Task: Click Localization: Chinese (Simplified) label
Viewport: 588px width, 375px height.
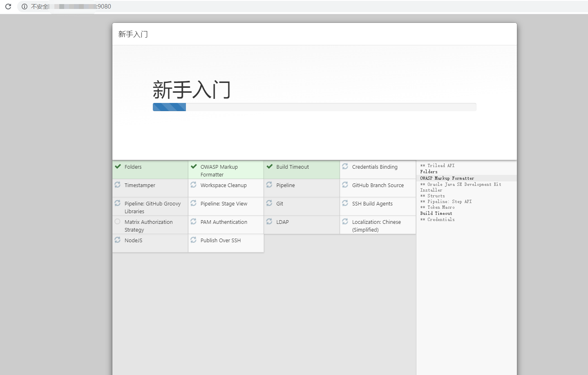Action: 376,226
